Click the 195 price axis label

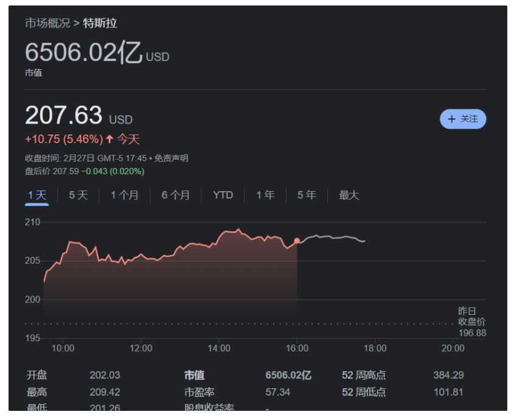(x=32, y=338)
